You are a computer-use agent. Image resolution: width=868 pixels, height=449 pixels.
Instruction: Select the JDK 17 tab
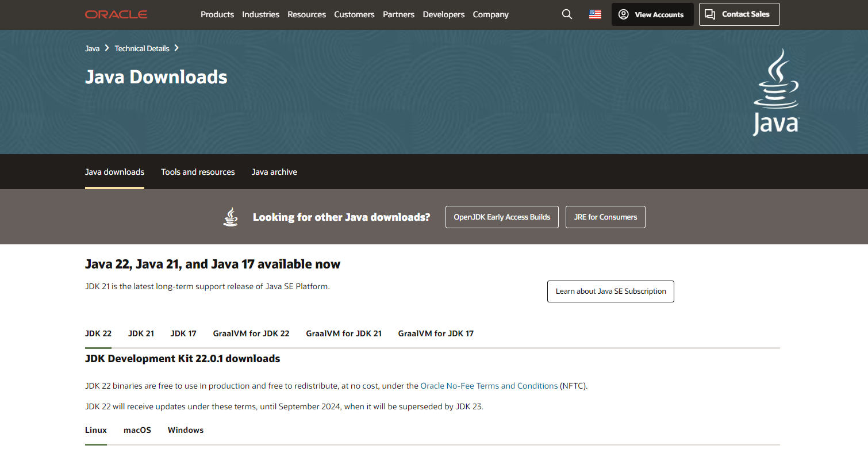pos(183,333)
